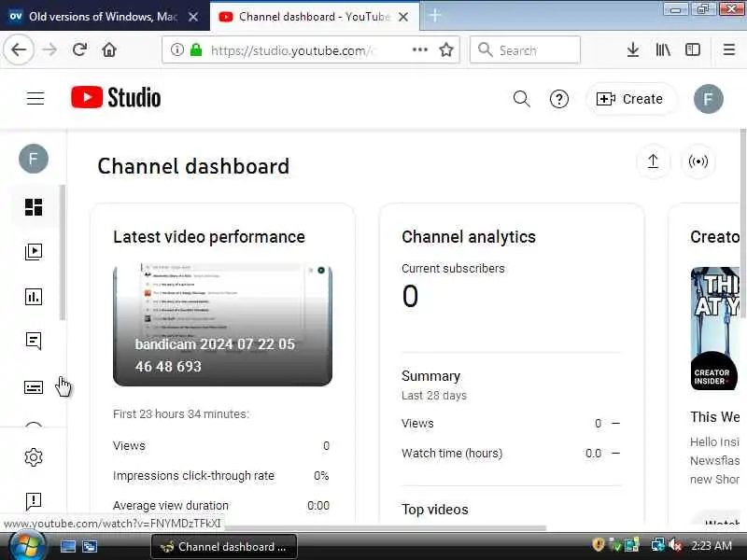Close the Channel dashboard tab
747x560 pixels.
(403, 17)
